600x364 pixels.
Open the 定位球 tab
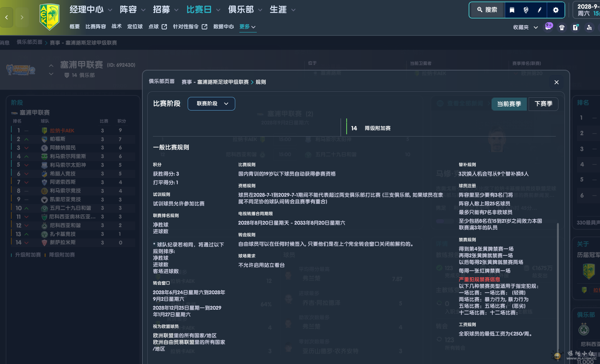coord(135,27)
